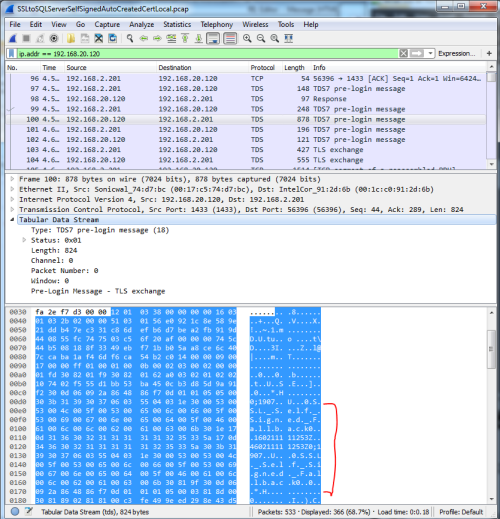Select packet 96 TCP ACK row

pyautogui.click(x=246, y=79)
